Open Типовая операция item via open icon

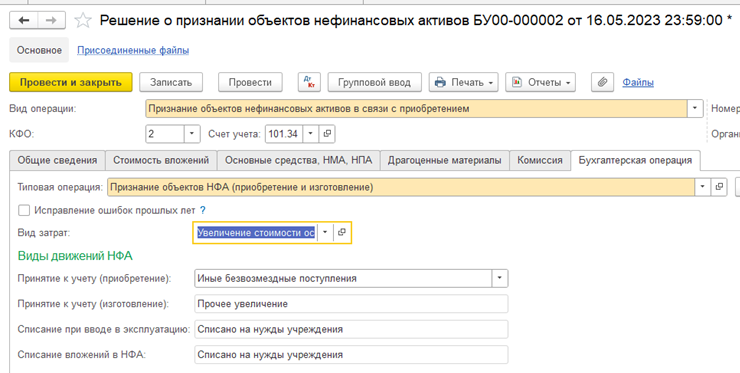point(719,187)
